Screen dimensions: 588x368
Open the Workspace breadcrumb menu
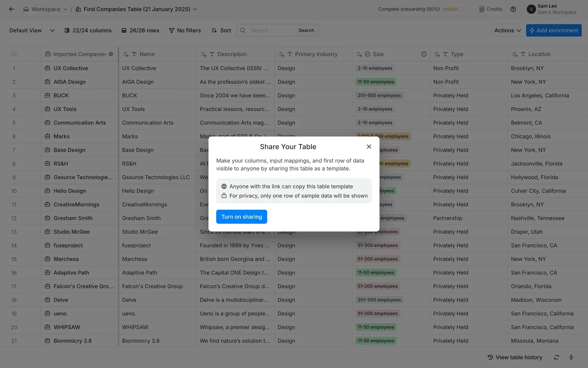45,9
